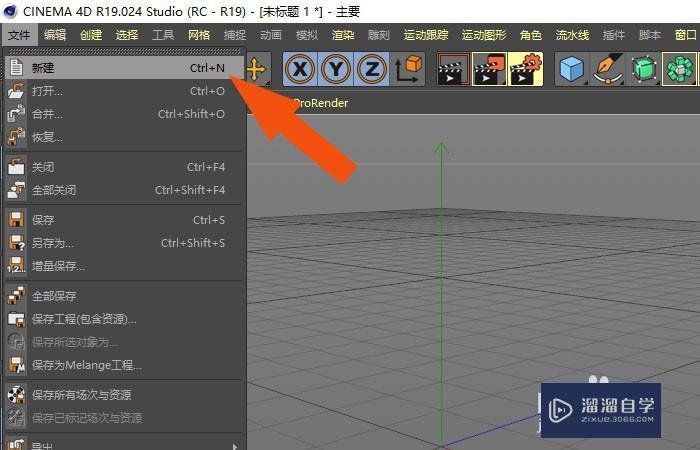Screen dimensions: 700x450
Task: Choose 保存所有场次与资源 entry
Action: 125,395
